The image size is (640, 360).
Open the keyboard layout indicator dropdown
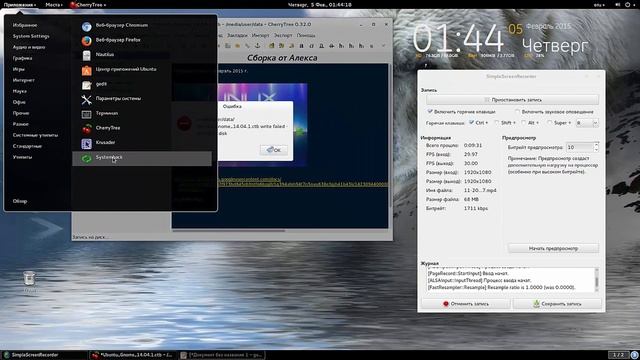click(599, 5)
